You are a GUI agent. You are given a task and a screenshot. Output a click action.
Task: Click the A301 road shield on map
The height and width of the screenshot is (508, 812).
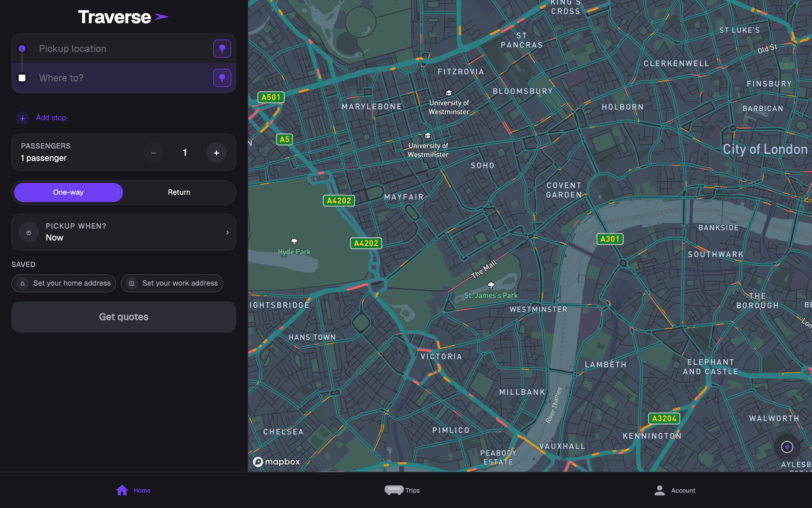610,239
